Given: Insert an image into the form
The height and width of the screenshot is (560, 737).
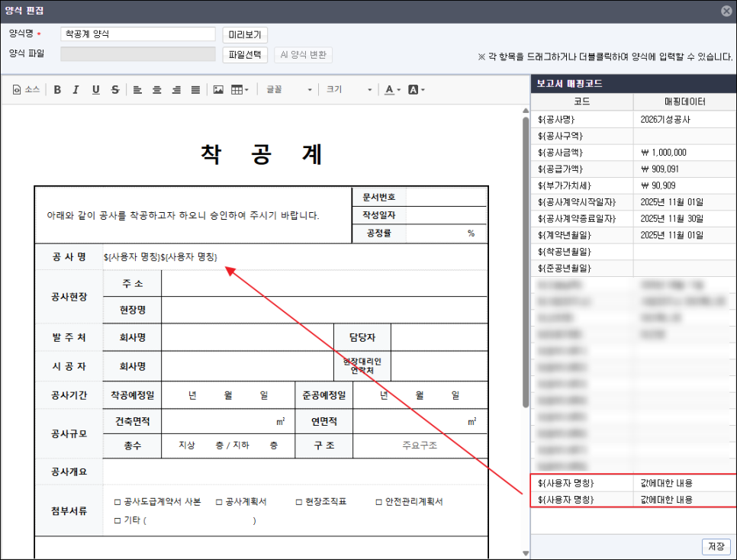Looking at the screenshot, I should click(218, 90).
